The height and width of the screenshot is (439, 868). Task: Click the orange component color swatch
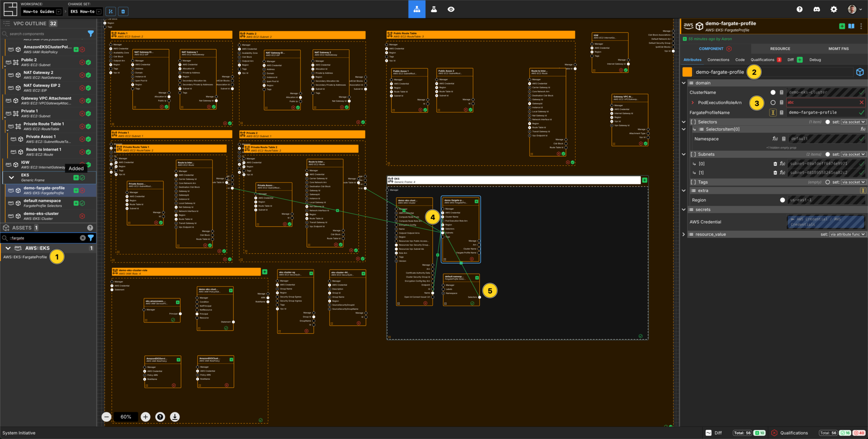(687, 72)
